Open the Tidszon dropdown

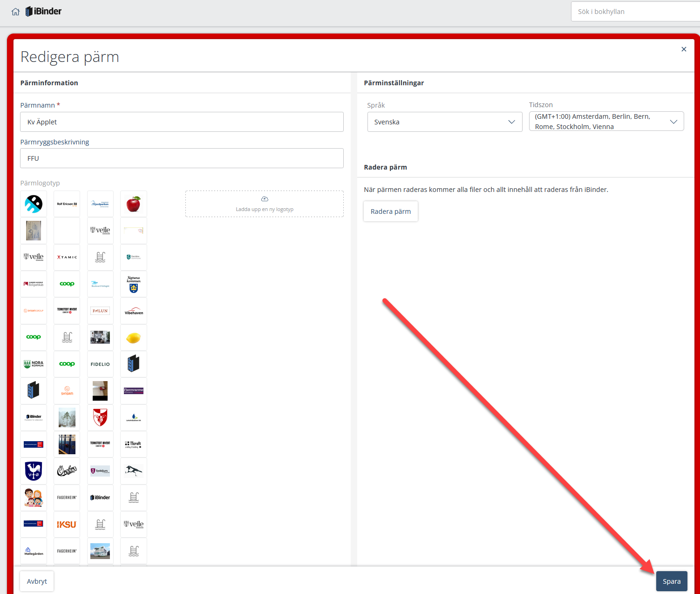(606, 121)
